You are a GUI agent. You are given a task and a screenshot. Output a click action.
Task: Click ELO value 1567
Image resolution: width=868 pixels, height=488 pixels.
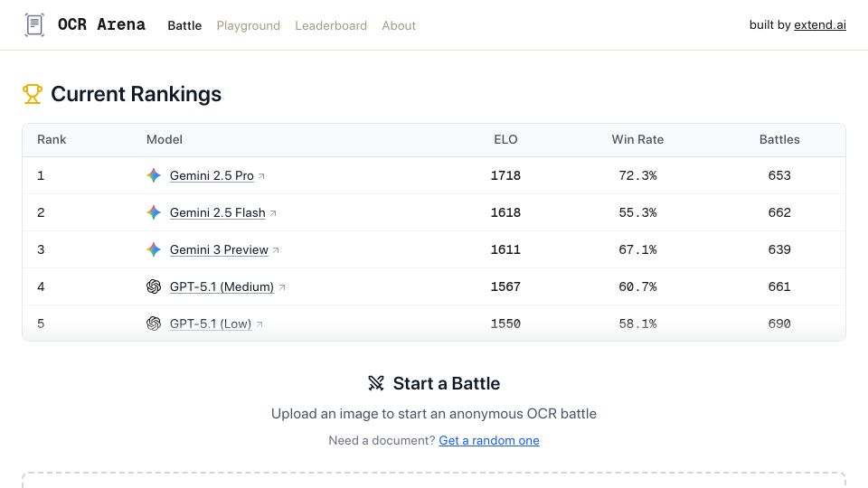[505, 286]
